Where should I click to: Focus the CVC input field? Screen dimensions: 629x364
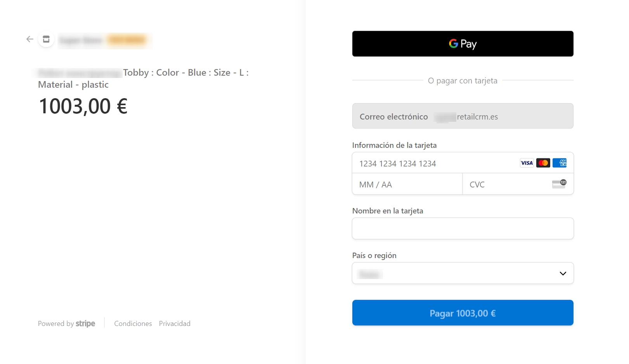(x=508, y=184)
